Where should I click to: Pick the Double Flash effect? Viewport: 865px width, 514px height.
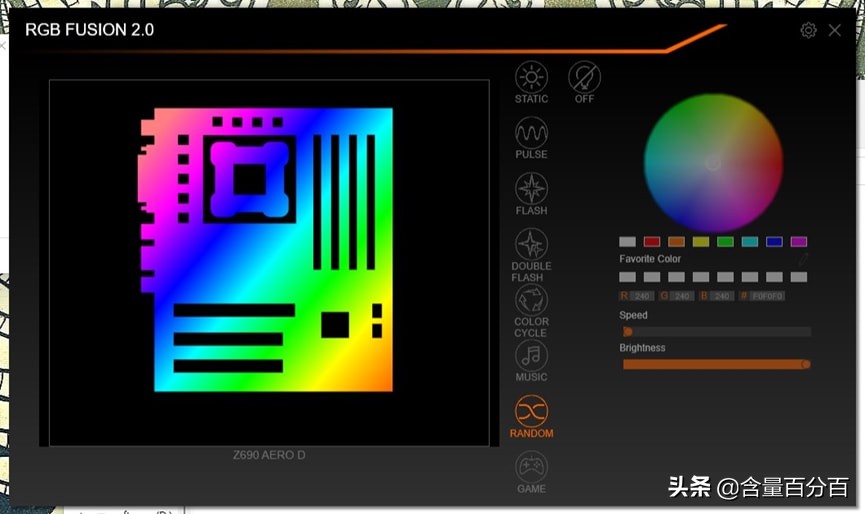point(531,245)
